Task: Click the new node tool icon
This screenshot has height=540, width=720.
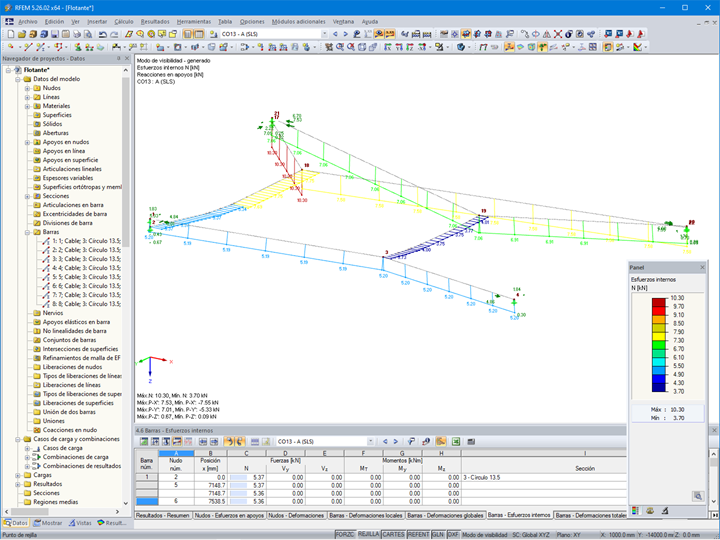Action: point(11,47)
